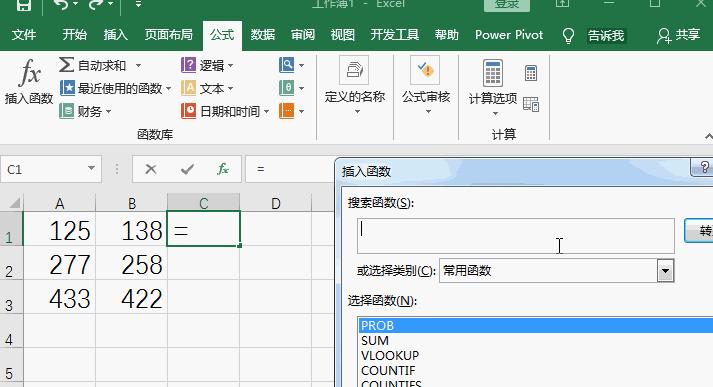
Task: Collapse the ribbon with the chevron
Action: point(708,136)
